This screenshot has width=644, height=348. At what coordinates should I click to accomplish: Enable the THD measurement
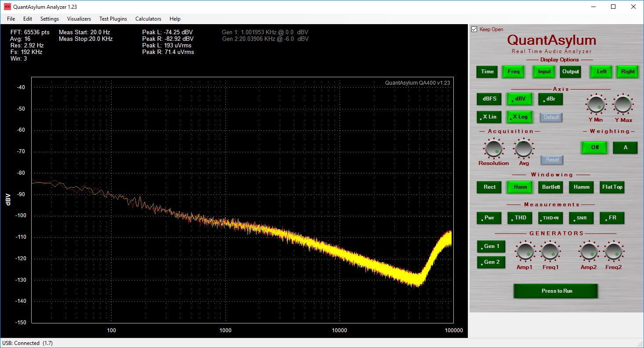coord(520,218)
